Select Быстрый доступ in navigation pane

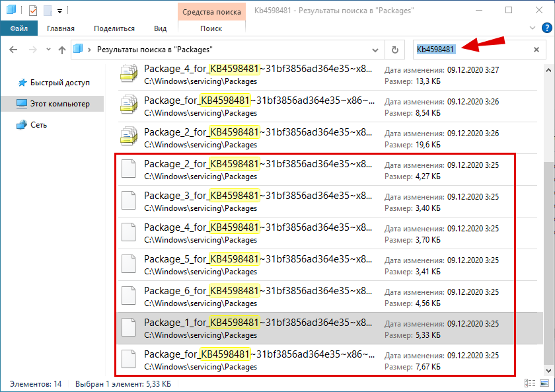point(53,83)
